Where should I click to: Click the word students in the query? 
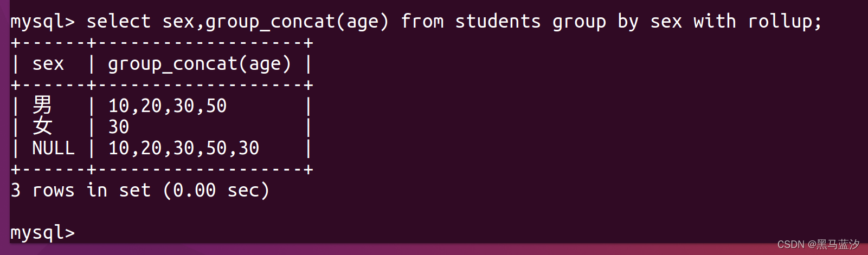tap(498, 21)
